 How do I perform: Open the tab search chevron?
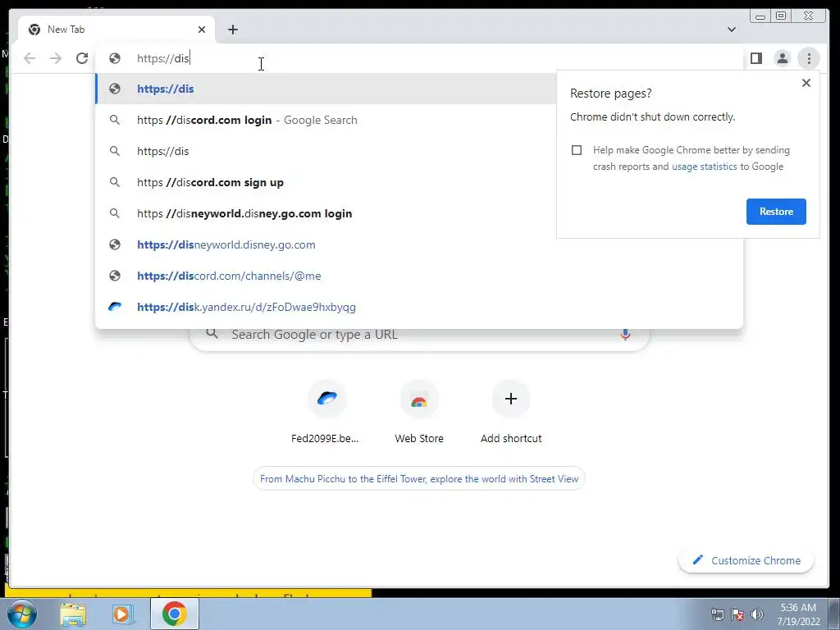tap(731, 30)
